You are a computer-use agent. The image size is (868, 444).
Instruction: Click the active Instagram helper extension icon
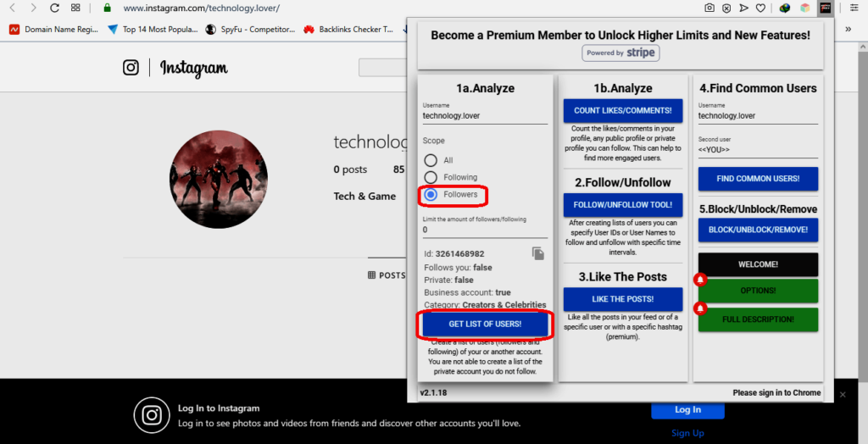click(x=826, y=8)
